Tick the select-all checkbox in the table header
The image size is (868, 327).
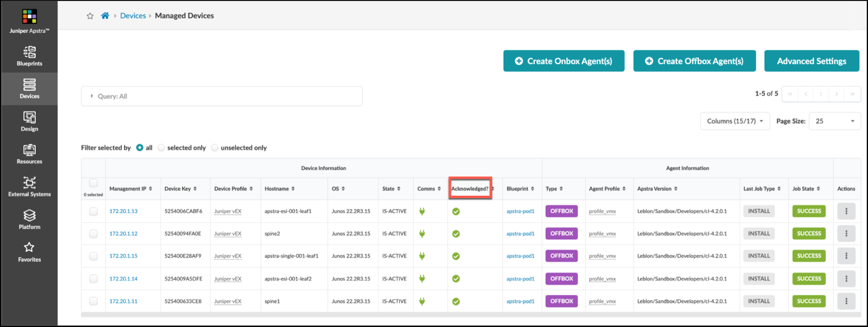(94, 183)
